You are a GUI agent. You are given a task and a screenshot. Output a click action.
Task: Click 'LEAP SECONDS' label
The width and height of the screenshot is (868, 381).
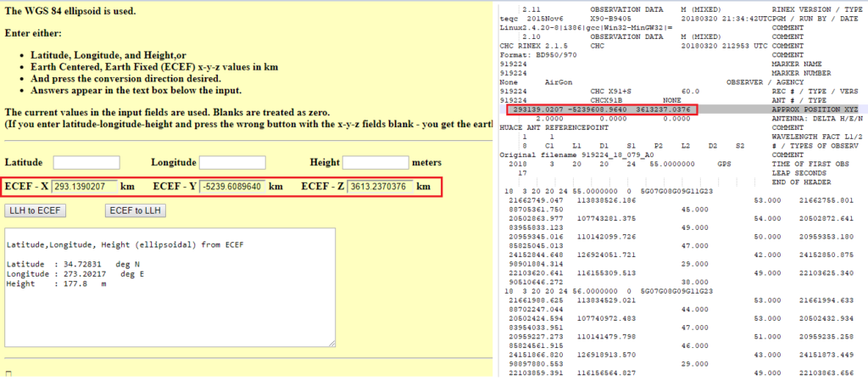click(798, 173)
